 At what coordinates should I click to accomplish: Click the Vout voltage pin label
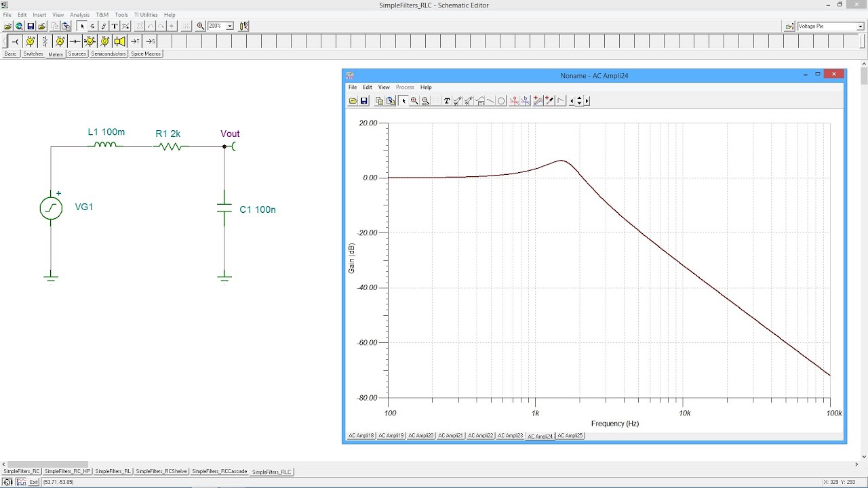(x=230, y=134)
